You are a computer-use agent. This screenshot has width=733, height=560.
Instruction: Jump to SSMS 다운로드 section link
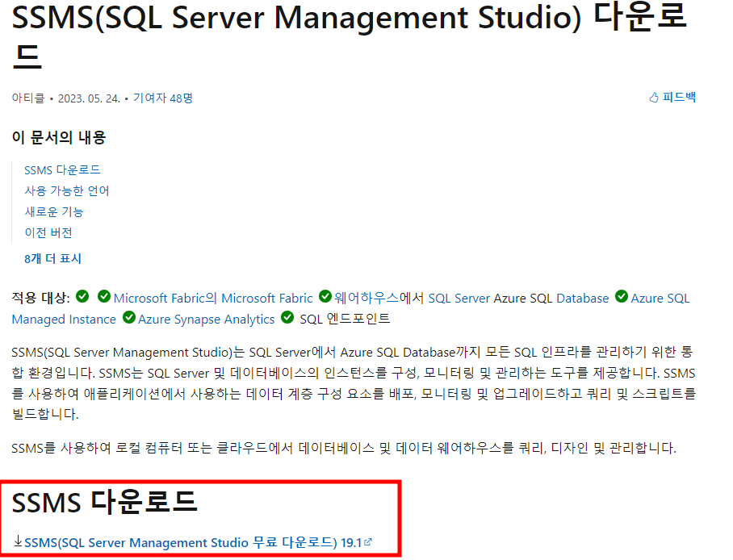(x=62, y=169)
